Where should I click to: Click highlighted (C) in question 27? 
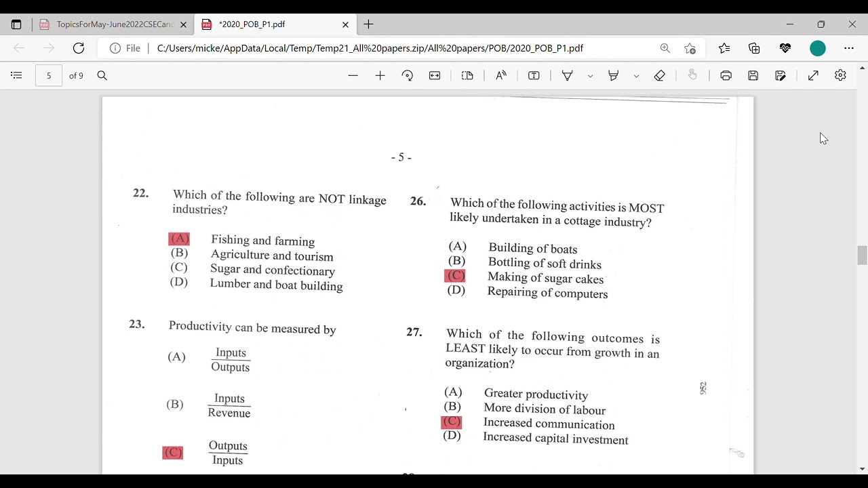(x=452, y=422)
